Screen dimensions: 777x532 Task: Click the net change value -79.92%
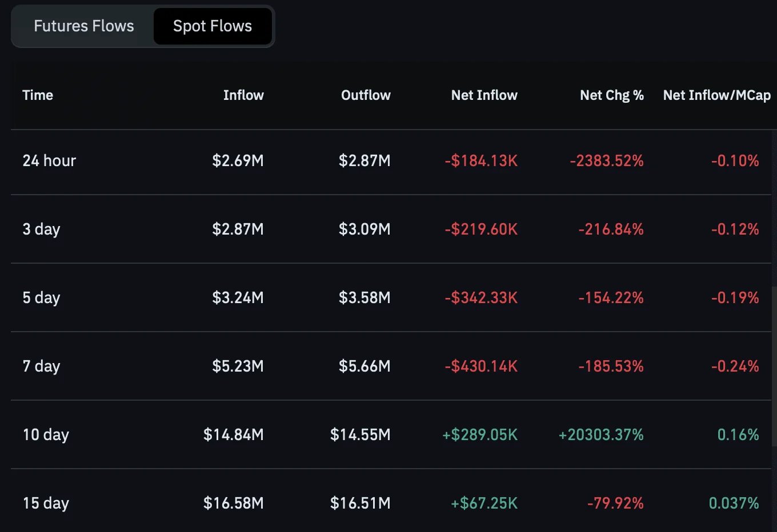click(615, 503)
